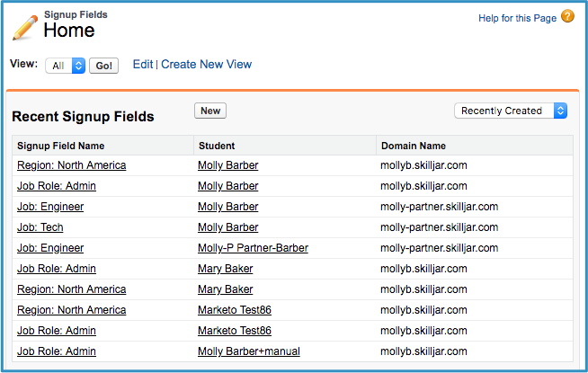Open student Molly-P Partner-Barber
This screenshot has width=588, height=373.
point(254,248)
